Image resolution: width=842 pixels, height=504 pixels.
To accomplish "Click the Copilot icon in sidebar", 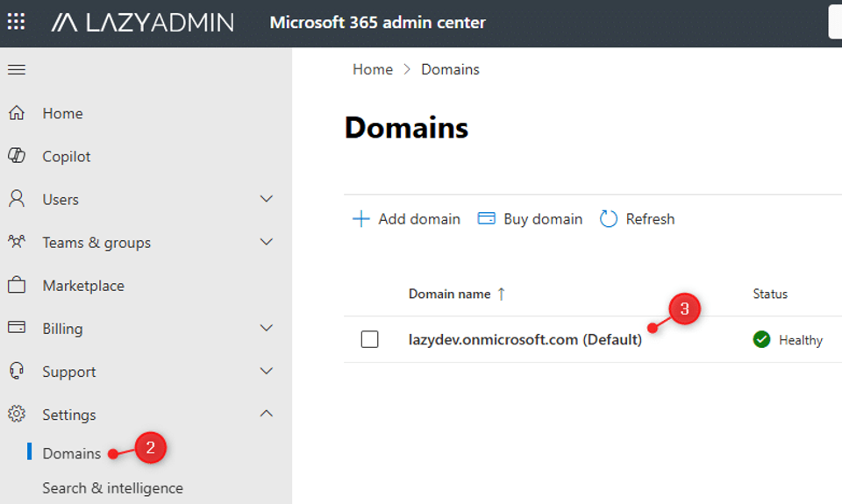I will point(17,156).
